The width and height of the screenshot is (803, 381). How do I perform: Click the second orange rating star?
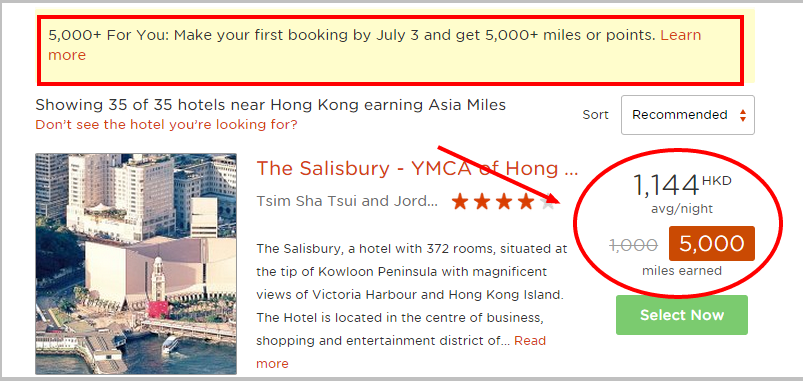482,202
